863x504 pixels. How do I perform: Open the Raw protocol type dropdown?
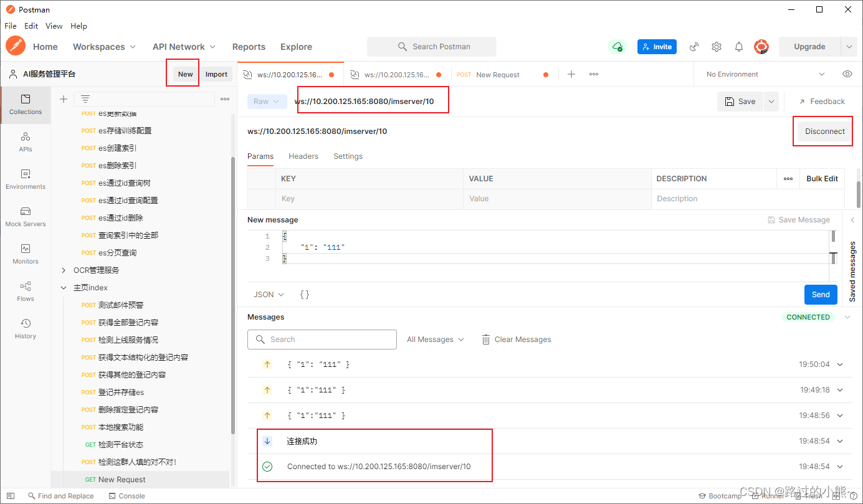coord(267,101)
